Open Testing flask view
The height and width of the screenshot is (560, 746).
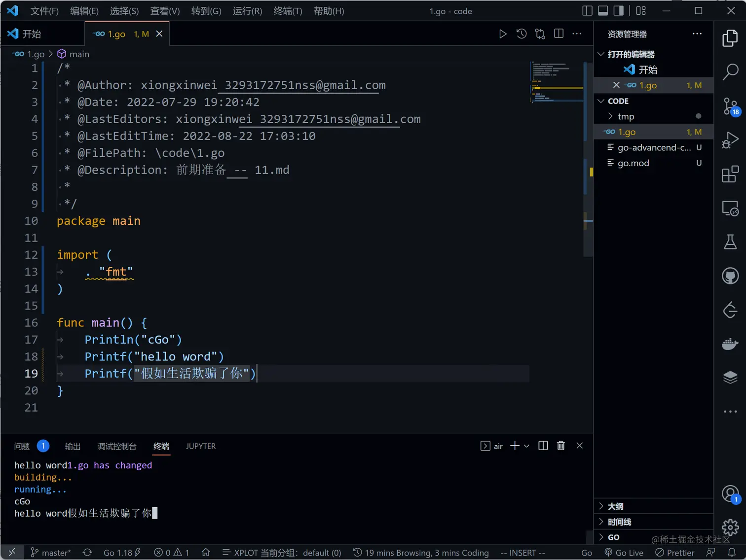tap(730, 242)
